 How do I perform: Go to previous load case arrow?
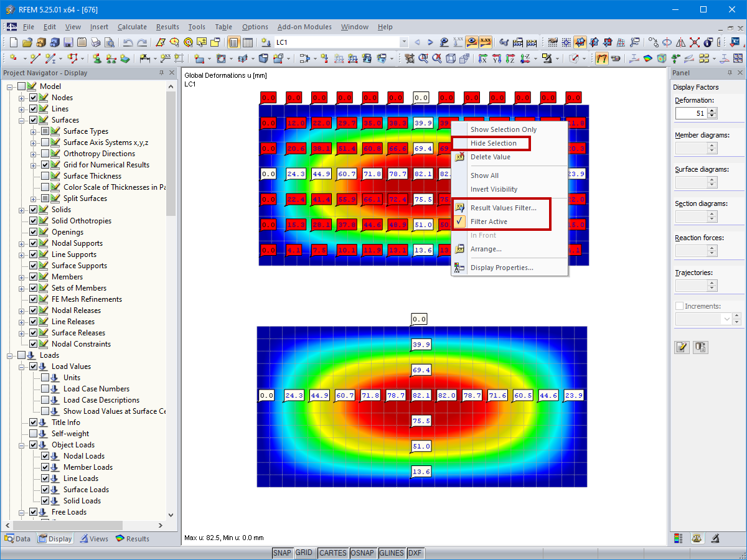[417, 42]
